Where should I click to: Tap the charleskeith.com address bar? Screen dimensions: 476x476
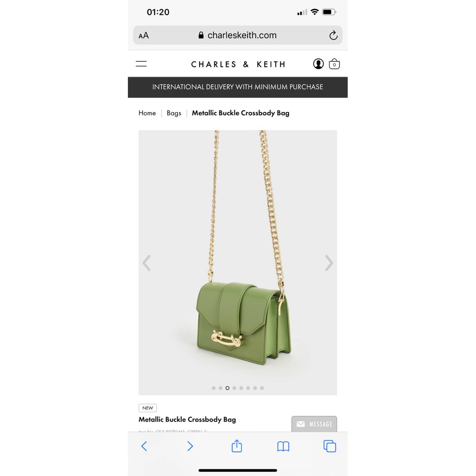(238, 35)
